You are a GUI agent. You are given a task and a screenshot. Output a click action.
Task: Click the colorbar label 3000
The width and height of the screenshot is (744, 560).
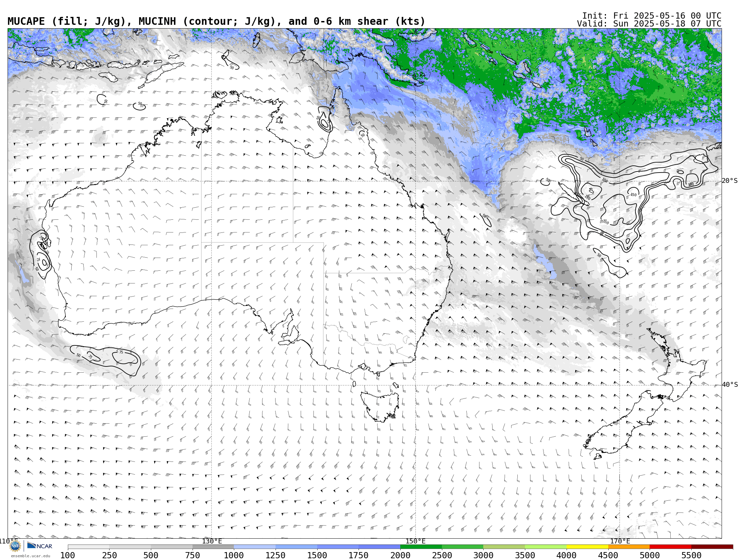484,555
